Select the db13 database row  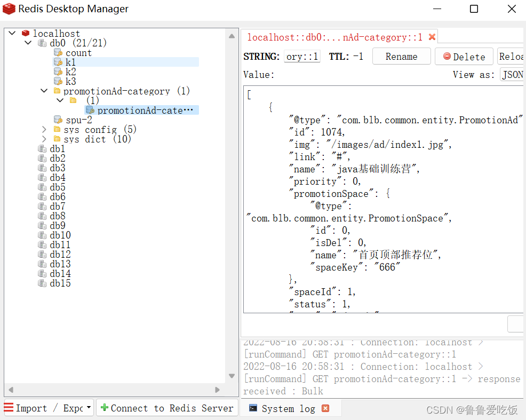(x=60, y=264)
